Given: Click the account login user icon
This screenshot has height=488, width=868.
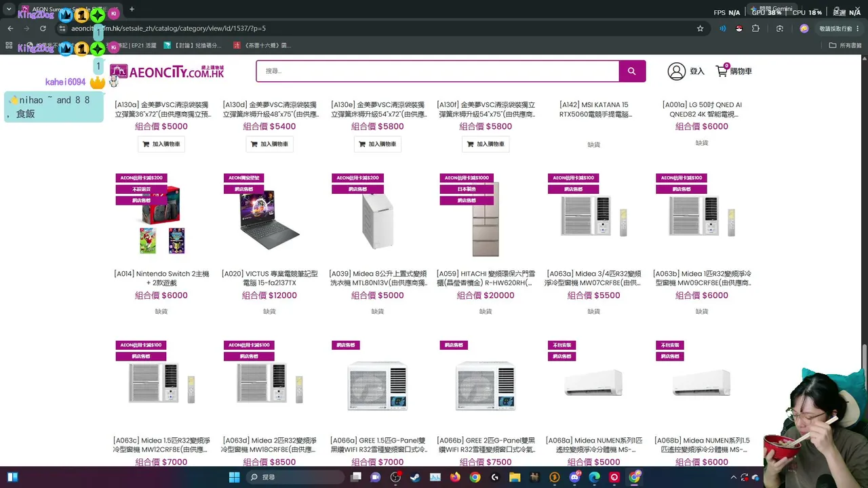Looking at the screenshot, I should tap(676, 71).
